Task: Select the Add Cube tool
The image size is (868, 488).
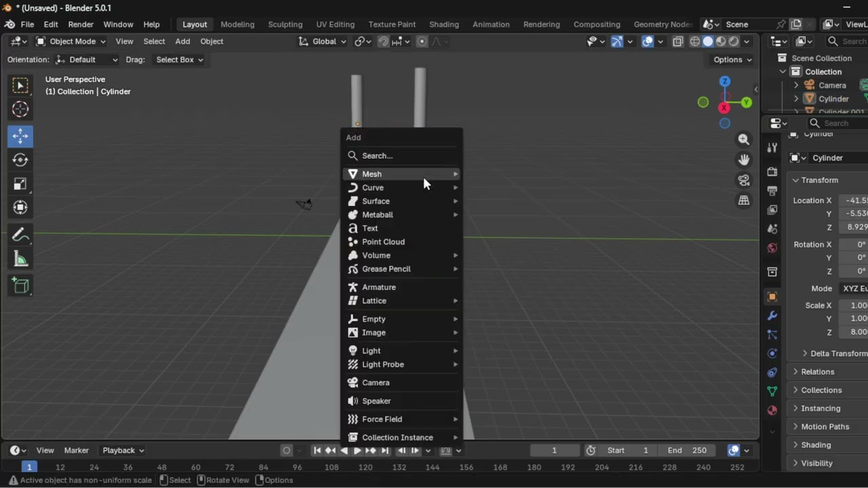Action: click(20, 286)
